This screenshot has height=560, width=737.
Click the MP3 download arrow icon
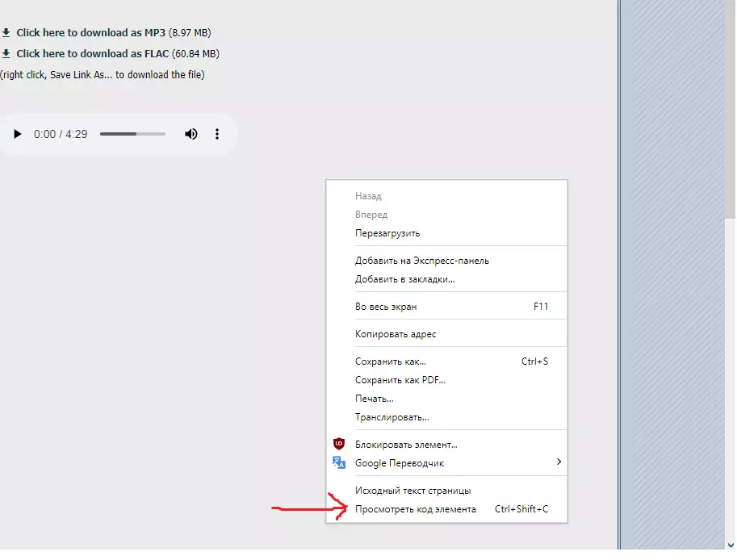click(x=6, y=33)
